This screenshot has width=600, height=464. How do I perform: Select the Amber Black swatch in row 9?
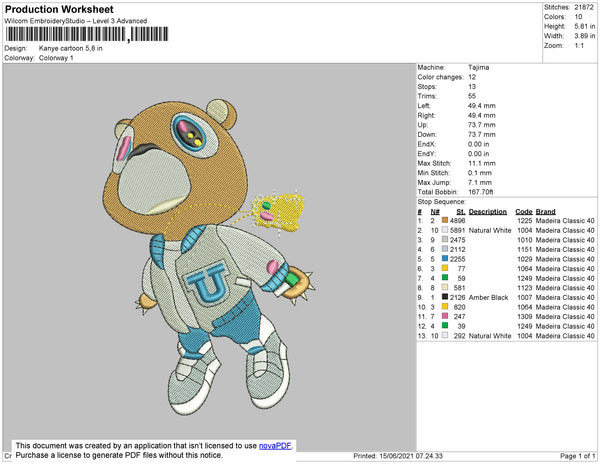(445, 297)
